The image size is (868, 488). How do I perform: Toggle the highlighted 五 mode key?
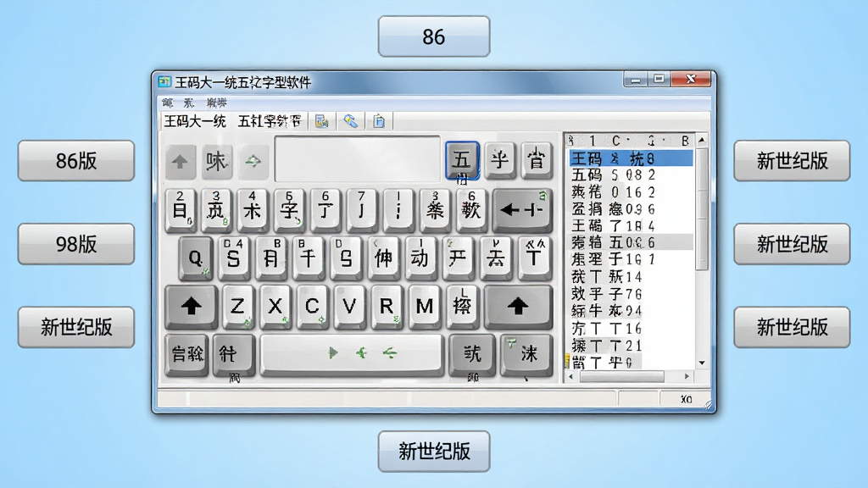(x=462, y=160)
